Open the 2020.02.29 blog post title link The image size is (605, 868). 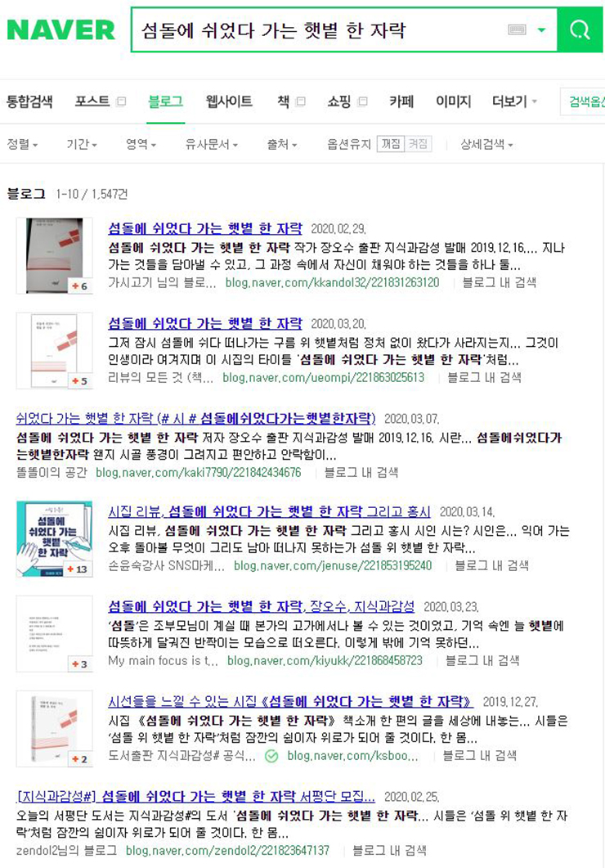[205, 228]
